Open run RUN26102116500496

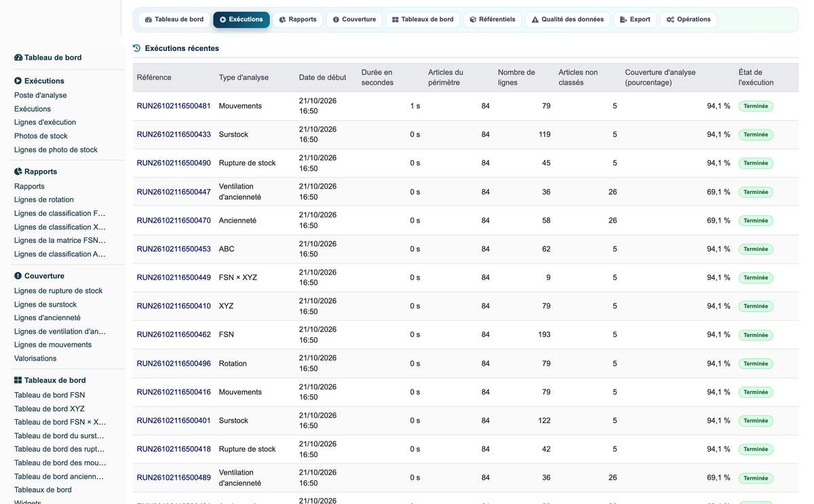coord(174,364)
